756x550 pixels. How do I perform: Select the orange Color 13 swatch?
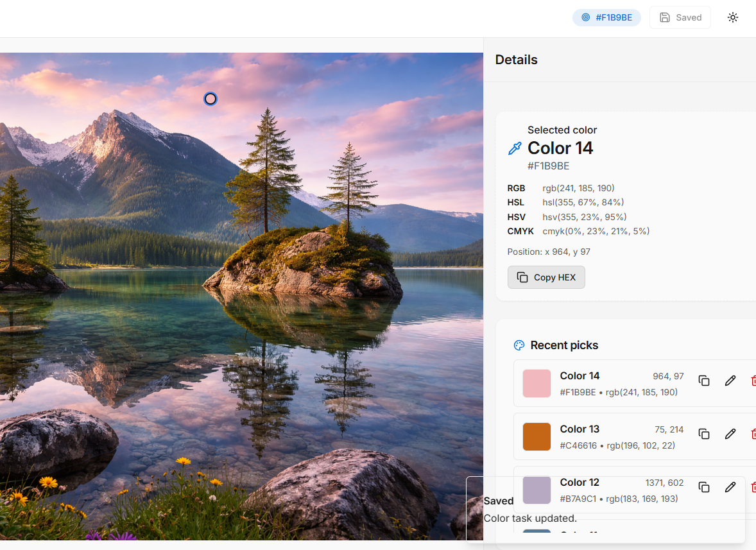coord(537,436)
